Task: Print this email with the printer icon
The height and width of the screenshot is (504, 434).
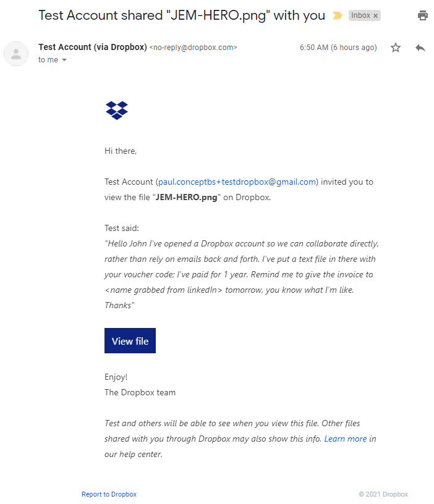Action: (x=423, y=15)
